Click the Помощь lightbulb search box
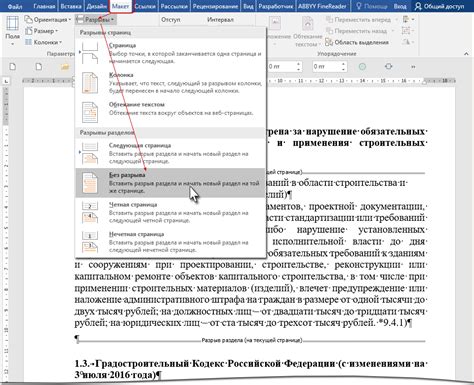The image size is (474, 385). [371, 6]
